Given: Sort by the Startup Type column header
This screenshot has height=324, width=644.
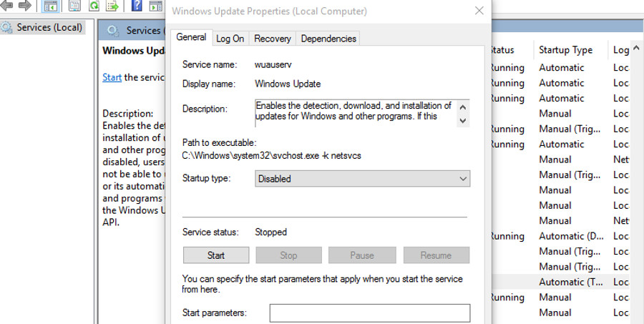Looking at the screenshot, I should tap(565, 50).
